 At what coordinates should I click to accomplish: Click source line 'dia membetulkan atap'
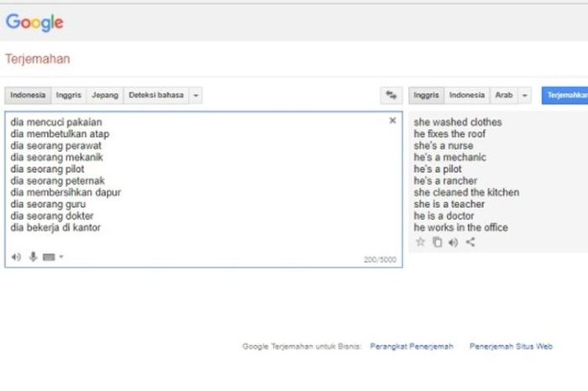coord(60,133)
